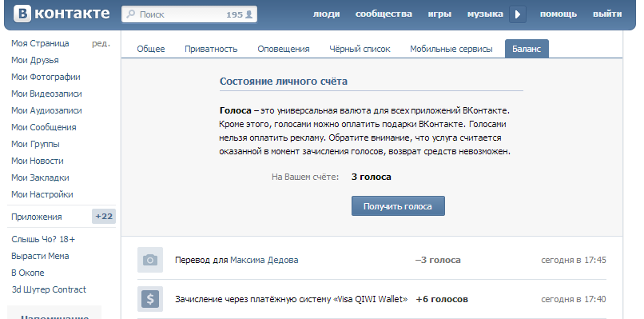Open Мои Закладки in sidebar
This screenshot has height=319, width=644.
pos(40,178)
